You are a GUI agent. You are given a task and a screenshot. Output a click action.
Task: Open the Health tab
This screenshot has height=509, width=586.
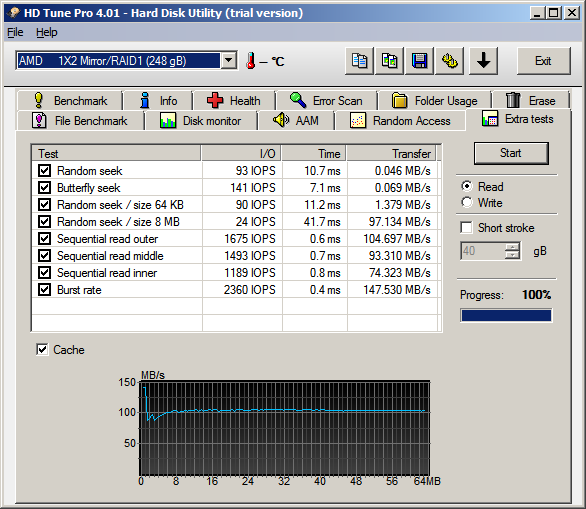(234, 101)
